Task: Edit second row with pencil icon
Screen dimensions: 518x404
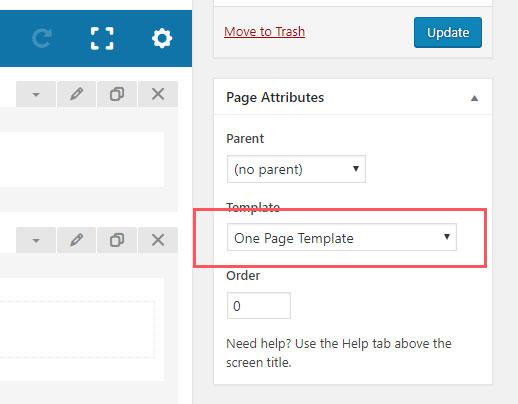Action: (x=76, y=240)
